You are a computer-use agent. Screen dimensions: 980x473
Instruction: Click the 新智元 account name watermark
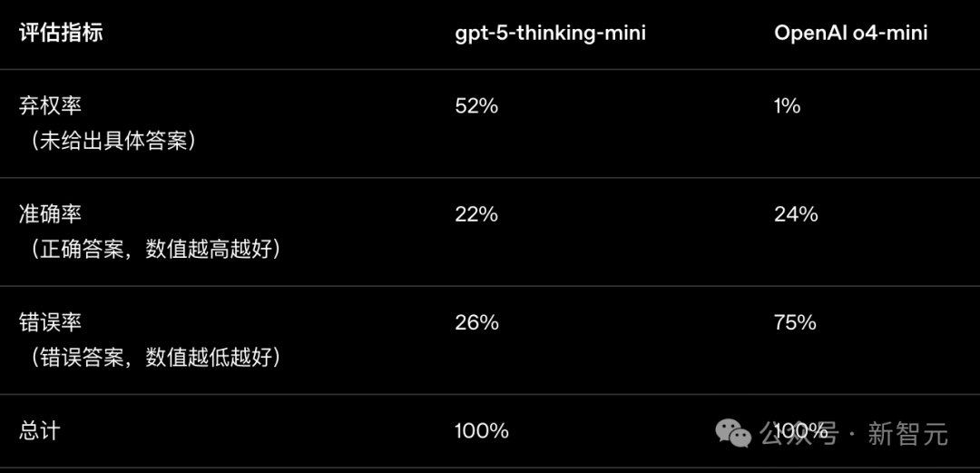pos(908,434)
